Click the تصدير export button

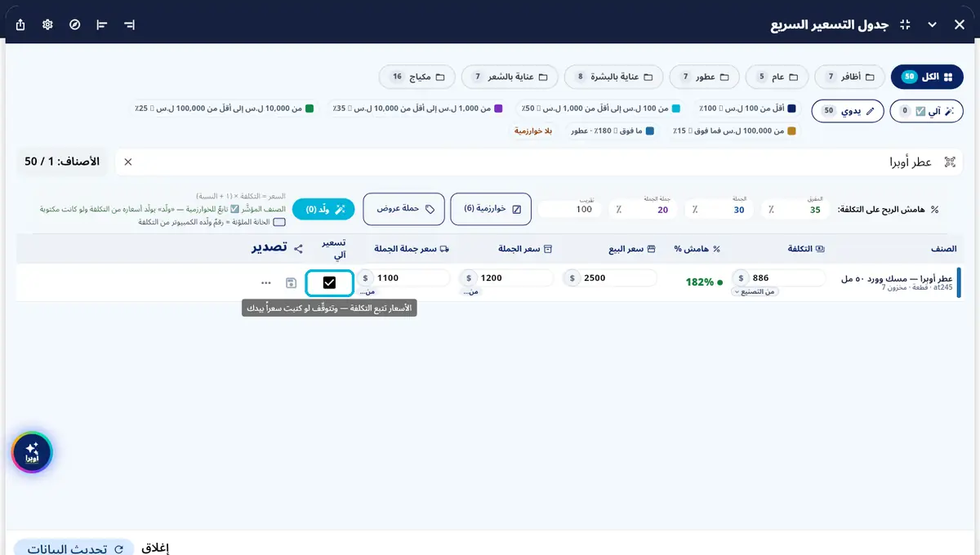click(268, 248)
